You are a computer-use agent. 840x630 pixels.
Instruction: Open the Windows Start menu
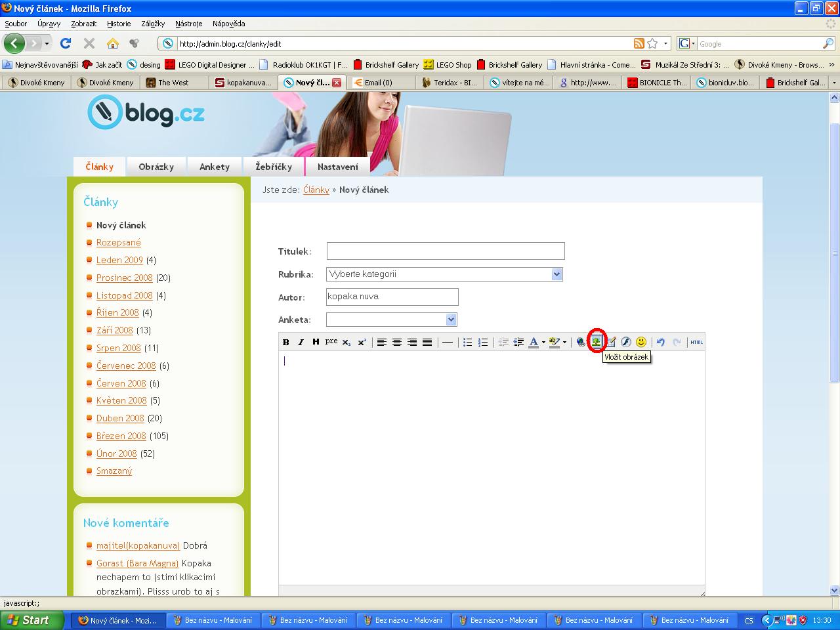click(x=31, y=620)
